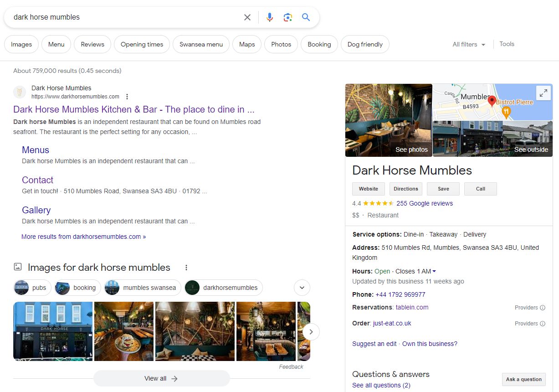Open search Tools

[507, 44]
